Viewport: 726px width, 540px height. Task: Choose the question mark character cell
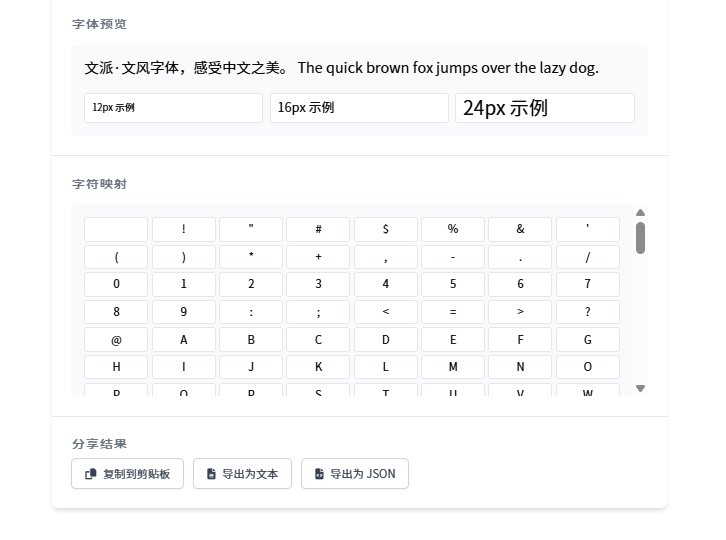tap(587, 312)
